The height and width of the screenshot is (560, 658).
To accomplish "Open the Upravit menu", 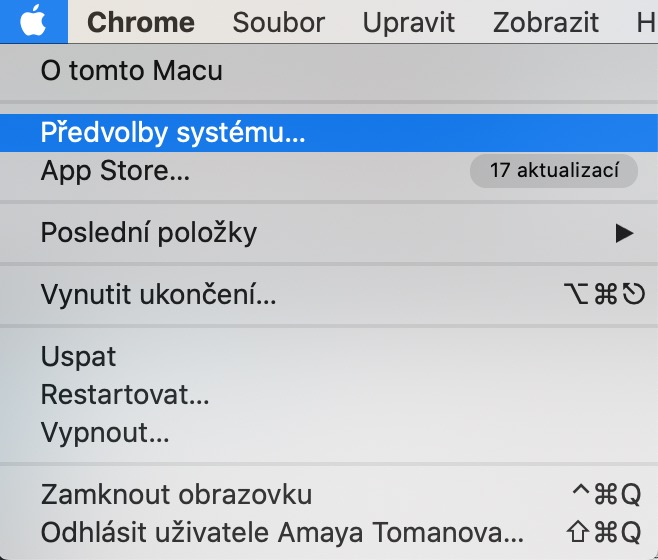I will pyautogui.click(x=409, y=22).
